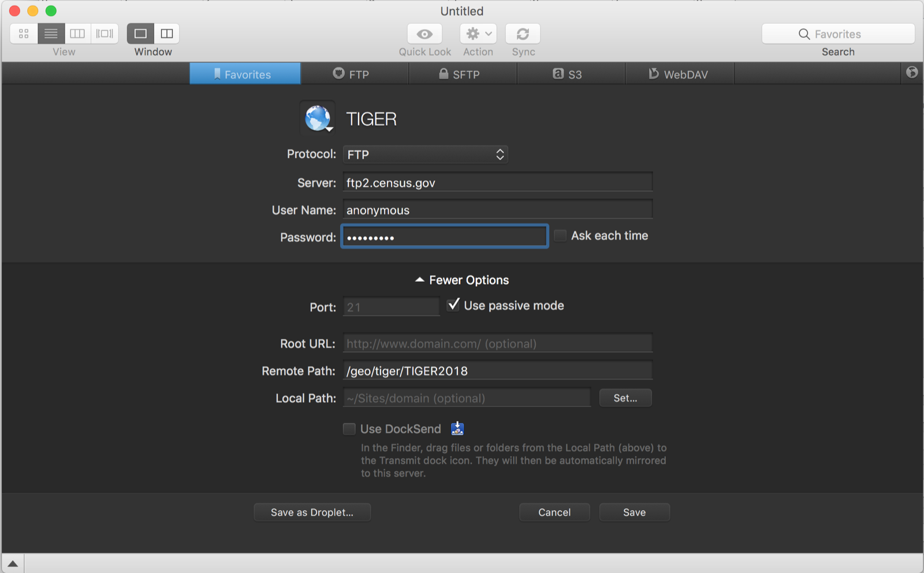Click the Save button

click(634, 512)
